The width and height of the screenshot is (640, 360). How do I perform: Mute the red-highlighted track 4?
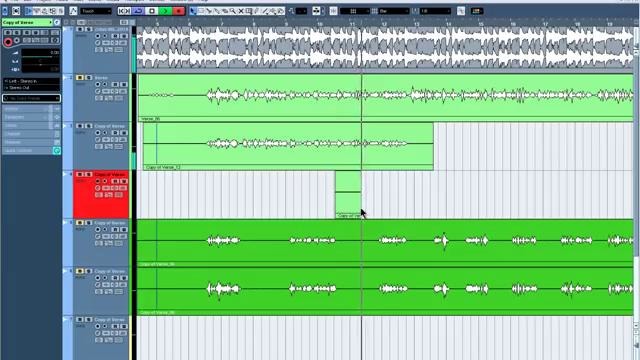coord(80,174)
